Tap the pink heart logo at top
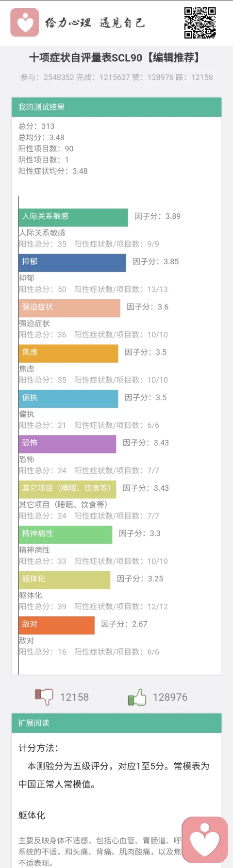The image size is (233, 868). click(24, 22)
